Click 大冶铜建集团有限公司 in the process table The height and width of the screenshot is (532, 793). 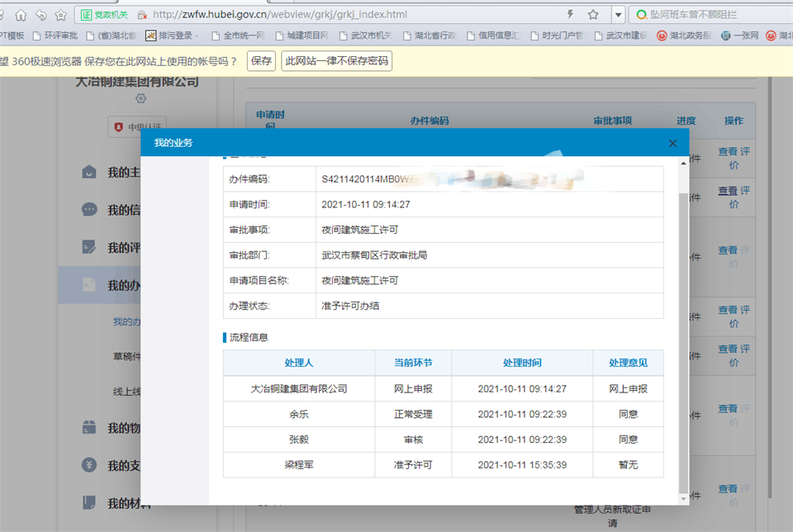point(299,388)
